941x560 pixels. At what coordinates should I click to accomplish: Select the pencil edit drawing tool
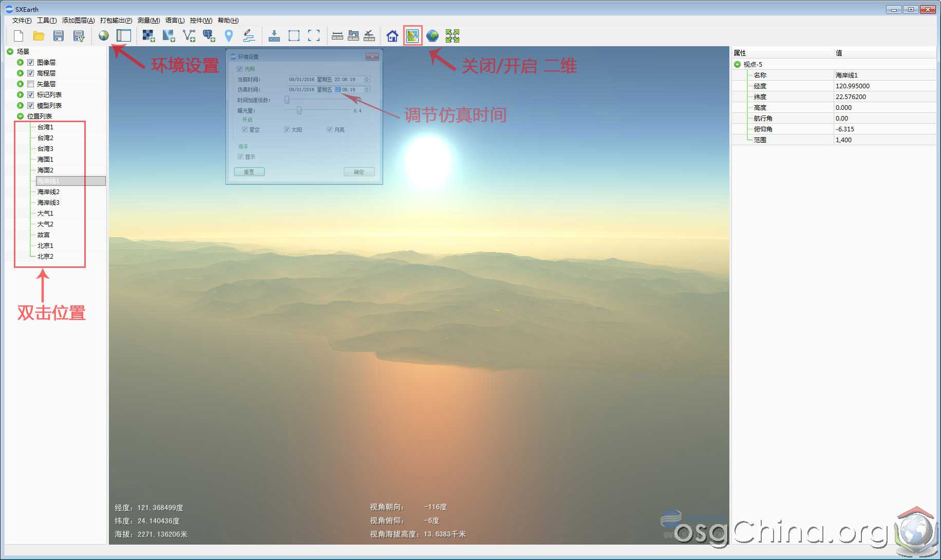coord(249,35)
